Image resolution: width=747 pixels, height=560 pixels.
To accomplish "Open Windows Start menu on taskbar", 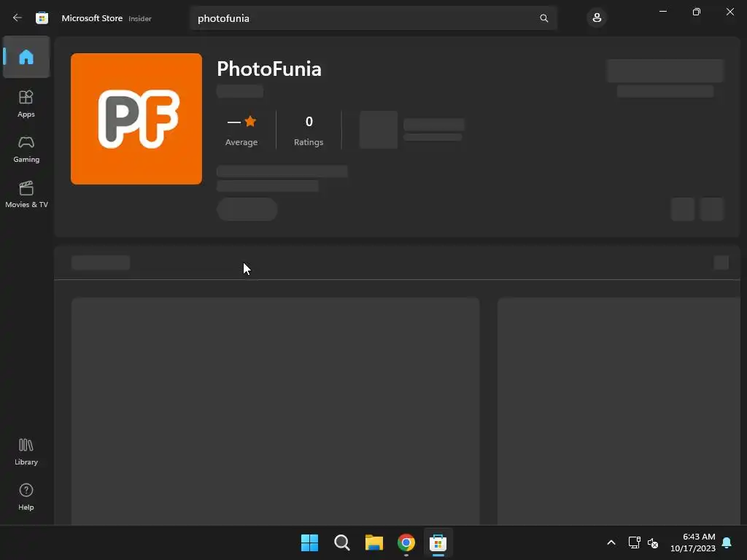I will (x=309, y=542).
